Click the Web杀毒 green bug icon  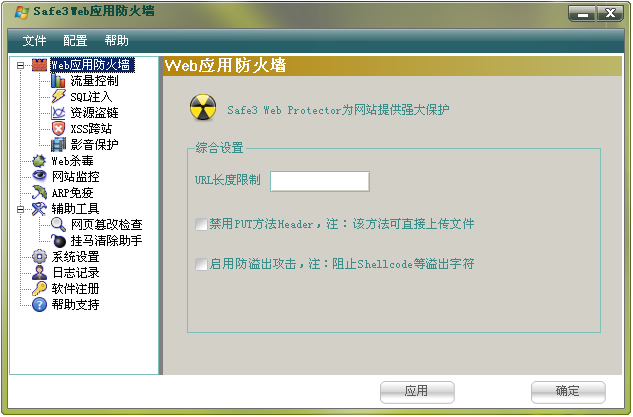coord(39,161)
